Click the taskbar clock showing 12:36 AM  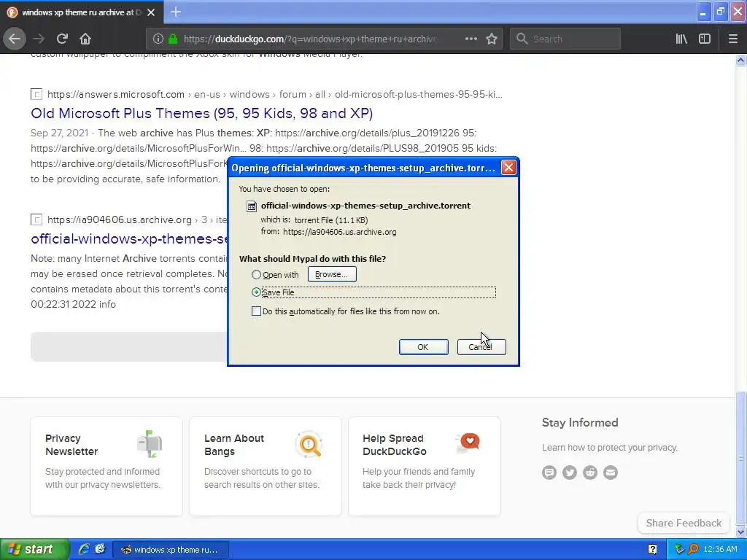coord(720,550)
